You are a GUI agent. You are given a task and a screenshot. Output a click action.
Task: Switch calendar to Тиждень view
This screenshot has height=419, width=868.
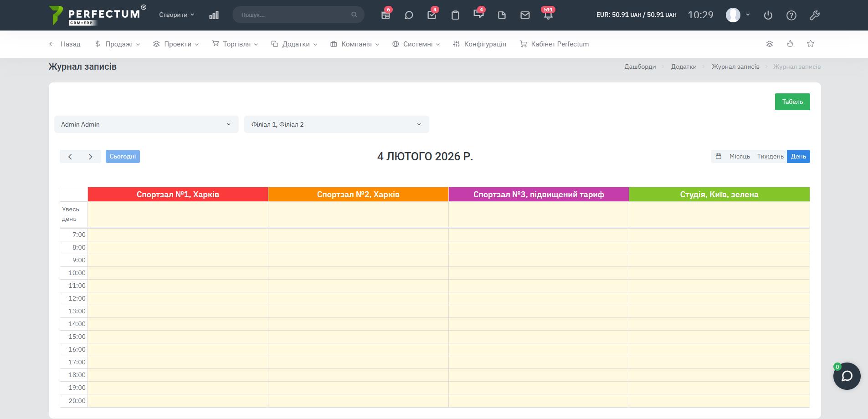770,156
